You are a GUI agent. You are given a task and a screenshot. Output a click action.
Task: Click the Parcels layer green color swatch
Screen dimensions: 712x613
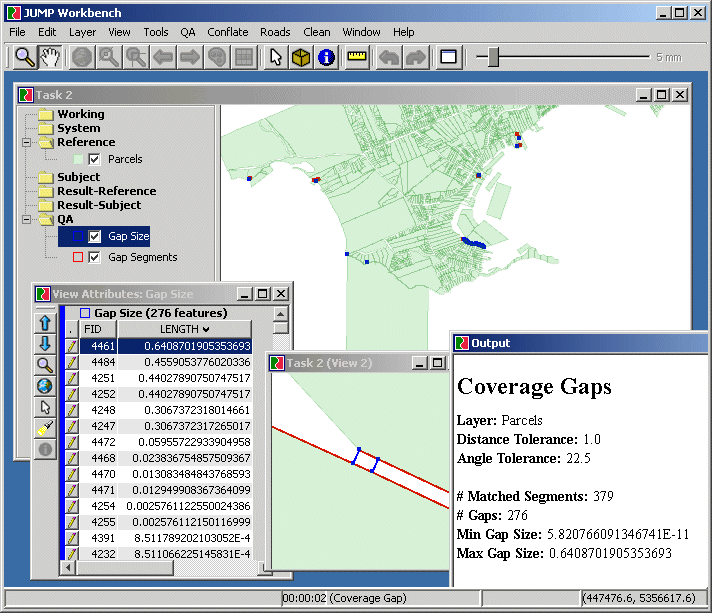(78, 159)
